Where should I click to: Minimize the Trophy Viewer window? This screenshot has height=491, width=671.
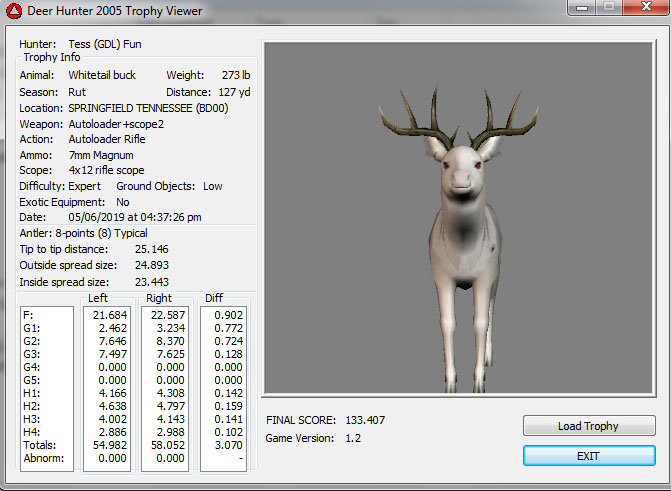580,8
